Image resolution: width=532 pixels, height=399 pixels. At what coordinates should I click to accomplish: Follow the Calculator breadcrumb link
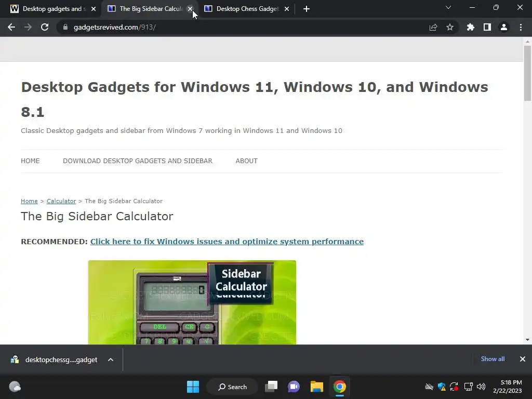[x=61, y=201]
